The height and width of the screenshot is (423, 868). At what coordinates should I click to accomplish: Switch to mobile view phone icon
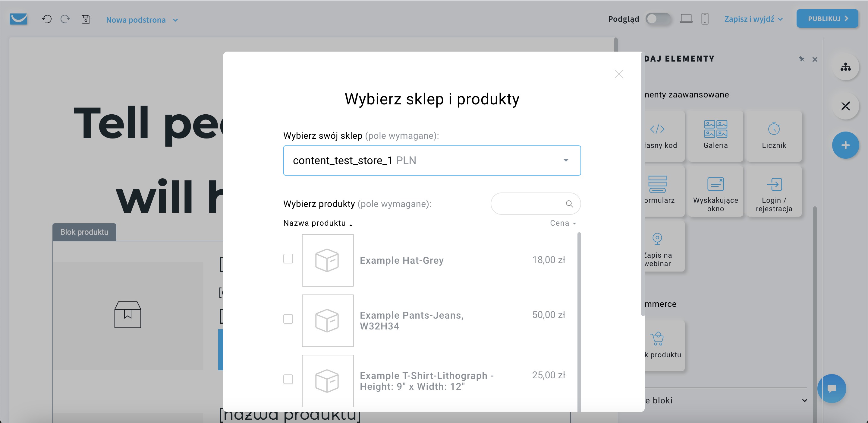tap(705, 18)
